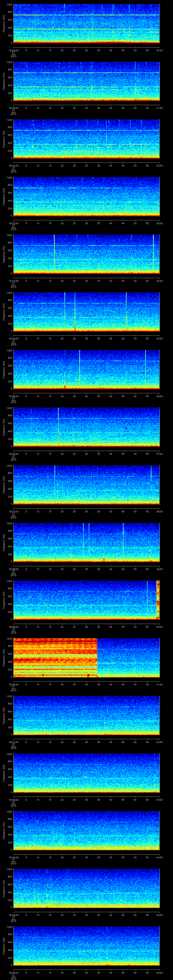Viewport: 173px width, 980px height.
Task: Select the spectrogram panel starting at 18:42:00
Action: pos(86,773)
